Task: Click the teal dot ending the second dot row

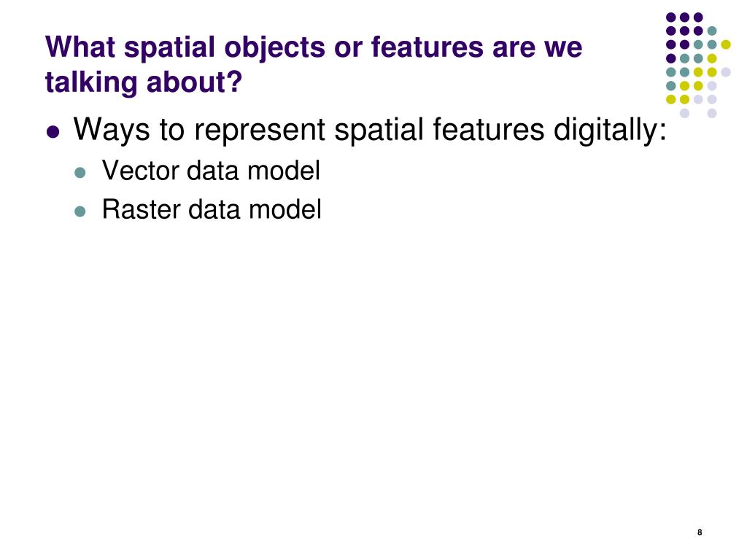Action: coord(712,31)
